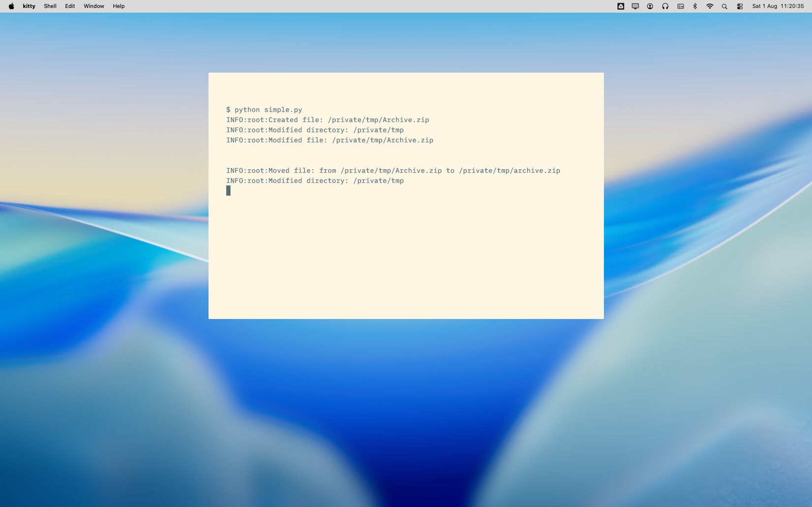Open the Help menu
This screenshot has width=812, height=507.
[119, 6]
